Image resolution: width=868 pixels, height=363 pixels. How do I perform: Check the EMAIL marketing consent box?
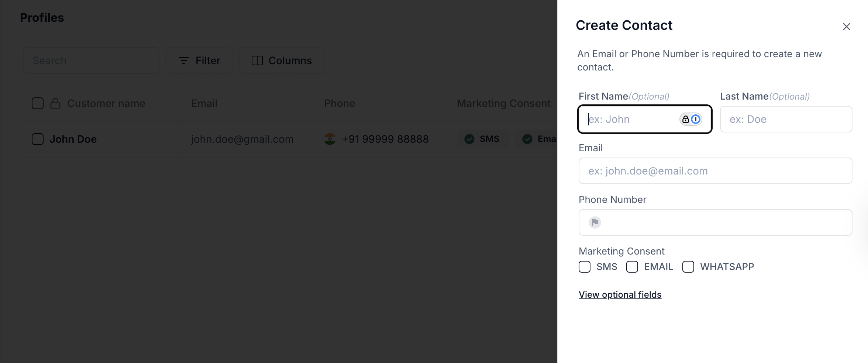632,267
